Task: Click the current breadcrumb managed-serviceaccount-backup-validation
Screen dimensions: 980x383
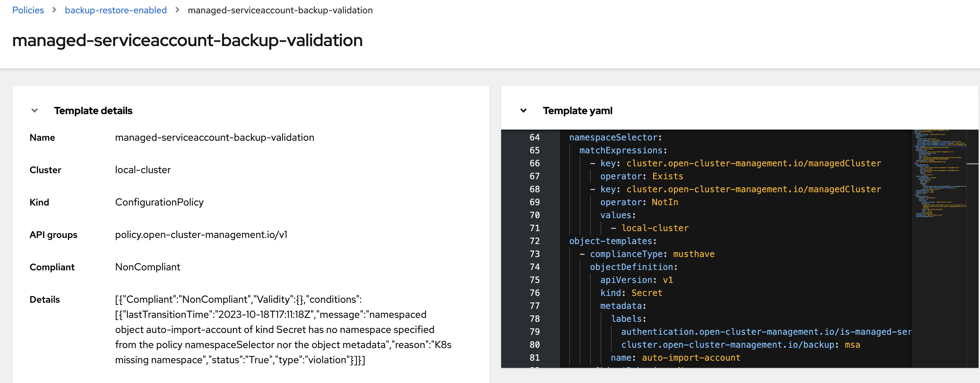Action: click(x=280, y=10)
